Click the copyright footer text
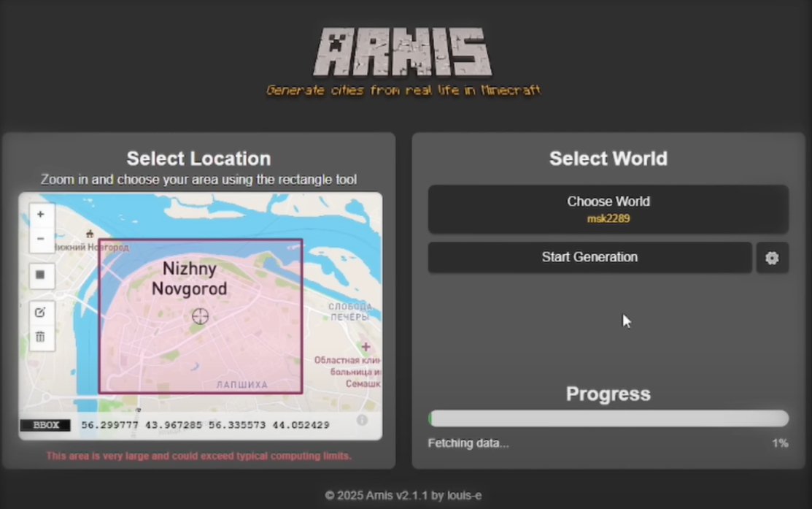Viewport: 812px width, 509px height. pyautogui.click(x=403, y=496)
